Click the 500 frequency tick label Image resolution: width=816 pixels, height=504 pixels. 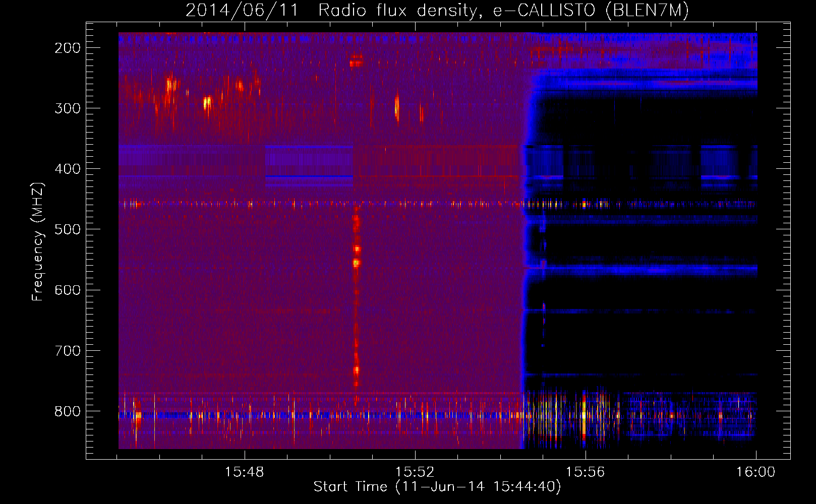(68, 229)
